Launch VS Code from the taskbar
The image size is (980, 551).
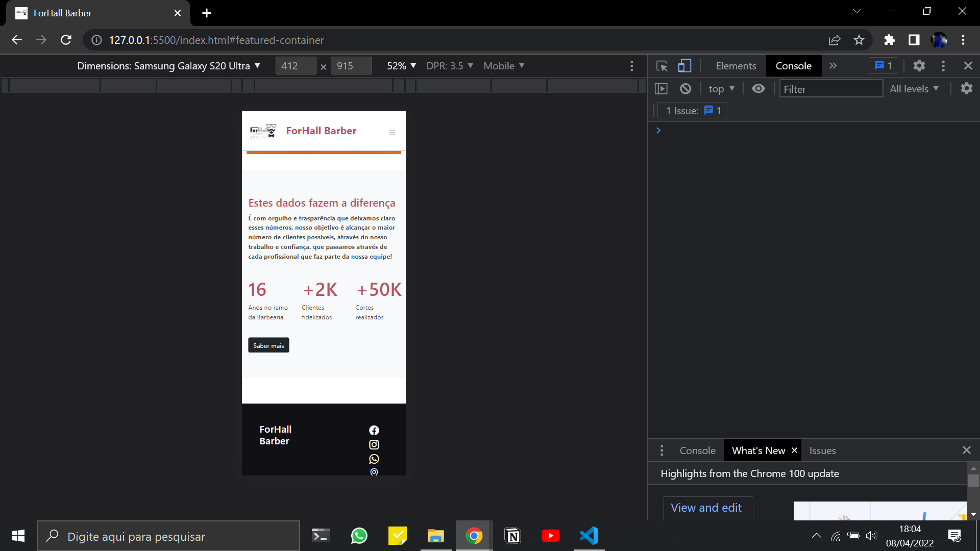pyautogui.click(x=589, y=536)
